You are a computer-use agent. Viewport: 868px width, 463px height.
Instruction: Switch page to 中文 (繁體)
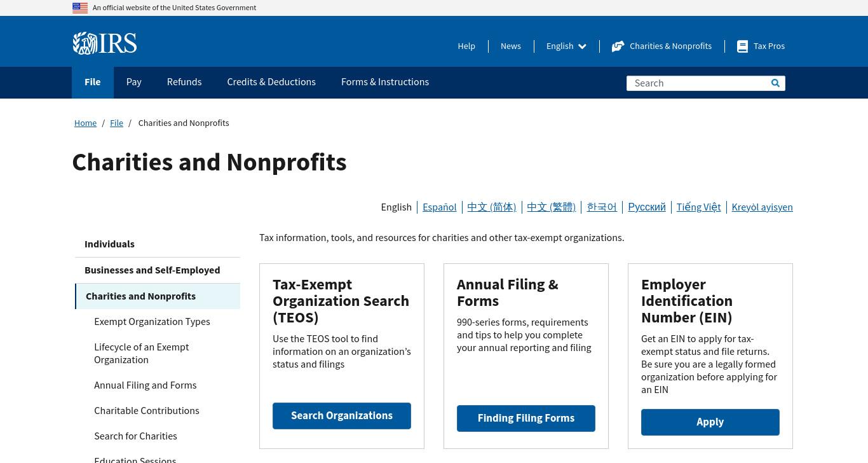click(552, 207)
